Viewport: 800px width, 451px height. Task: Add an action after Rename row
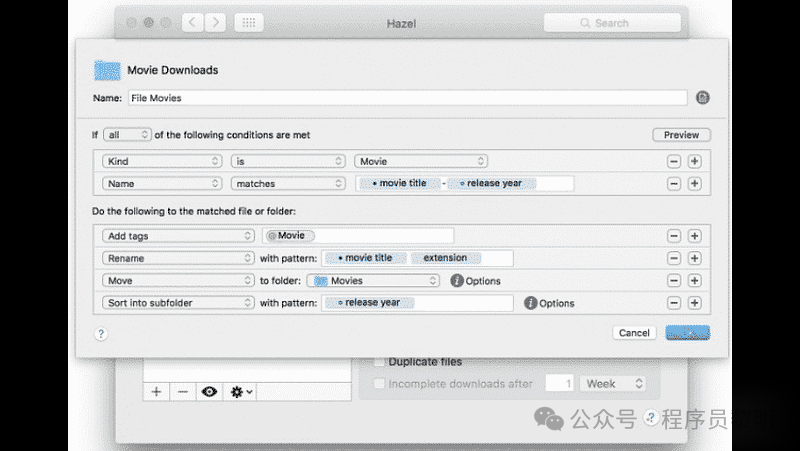coord(694,258)
